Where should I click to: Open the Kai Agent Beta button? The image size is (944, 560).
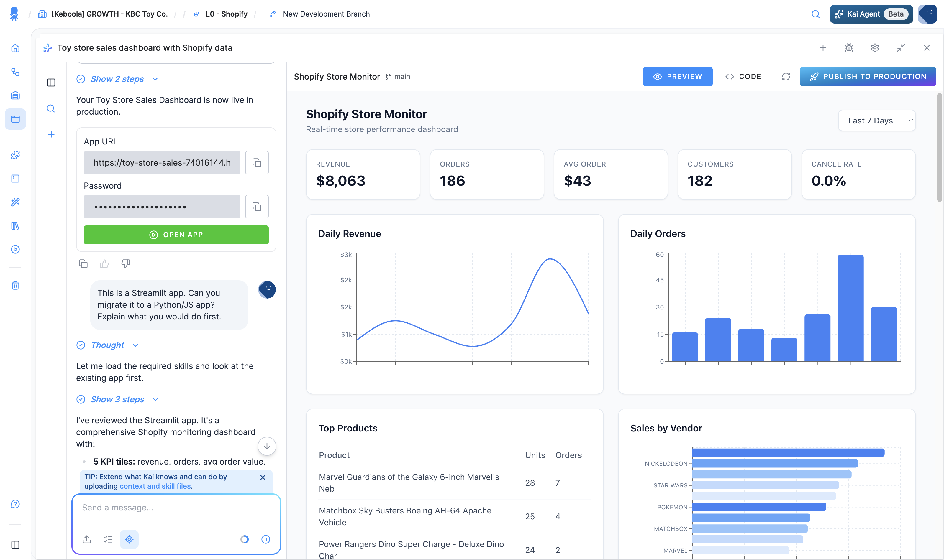click(x=871, y=14)
